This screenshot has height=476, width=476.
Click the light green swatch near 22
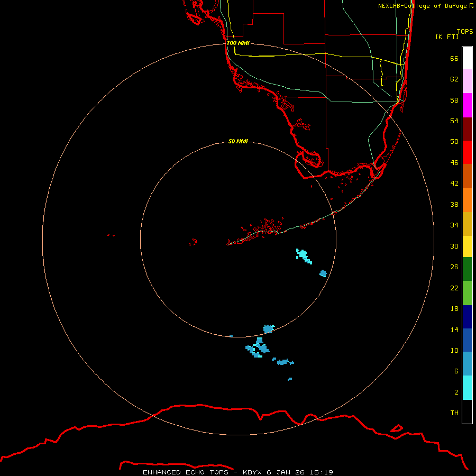click(x=467, y=293)
